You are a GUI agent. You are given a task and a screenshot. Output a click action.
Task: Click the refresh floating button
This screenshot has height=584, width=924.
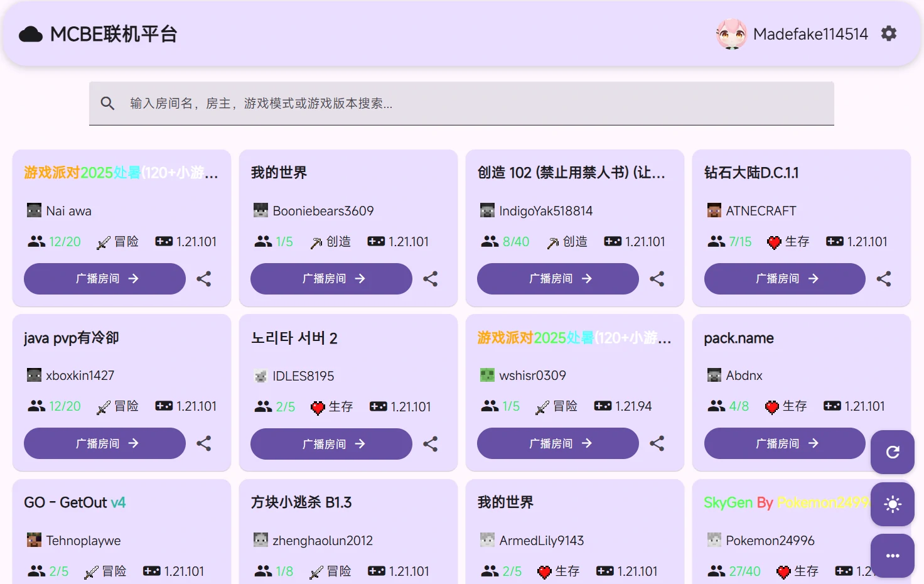pos(892,452)
